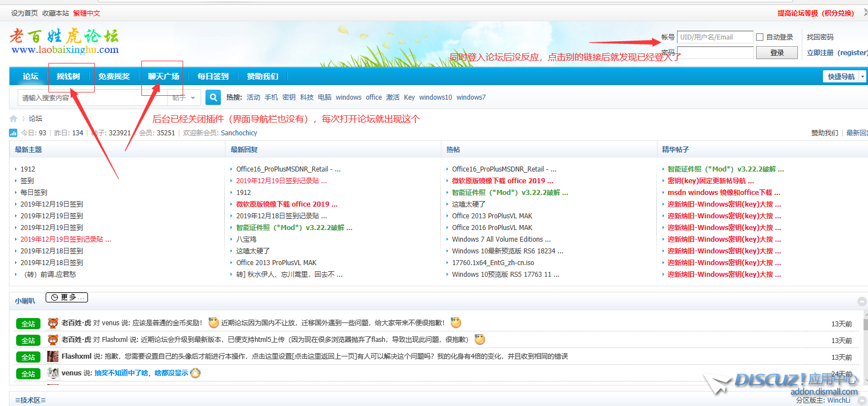Open the ≡技术区≡ section heading
The height and width of the screenshot is (406, 868).
coord(30,400)
